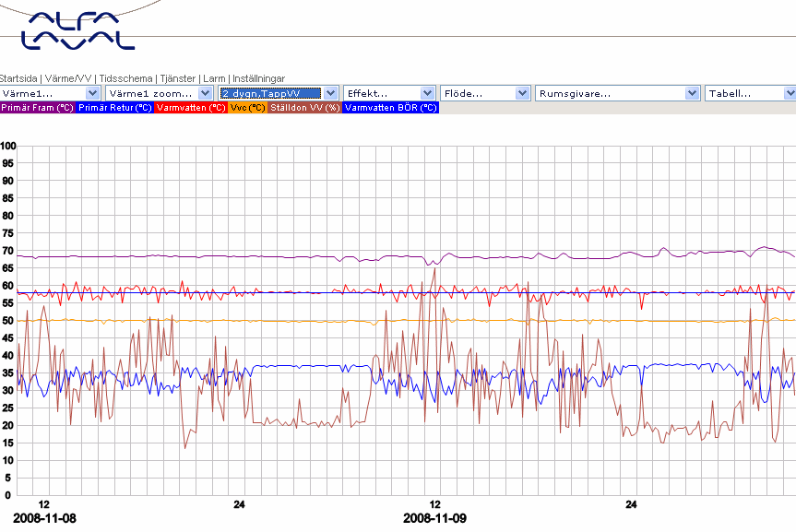The width and height of the screenshot is (796, 532).
Task: Click the 2008-11-08 date label
Action: 44,518
